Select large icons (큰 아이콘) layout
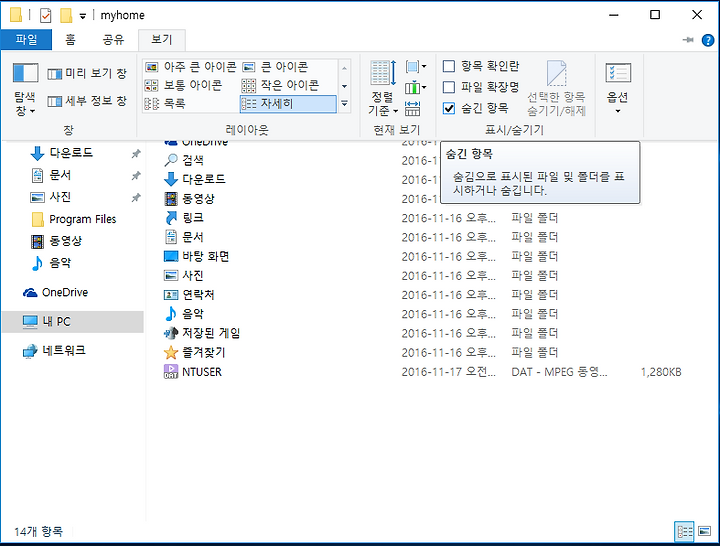 [x=275, y=67]
